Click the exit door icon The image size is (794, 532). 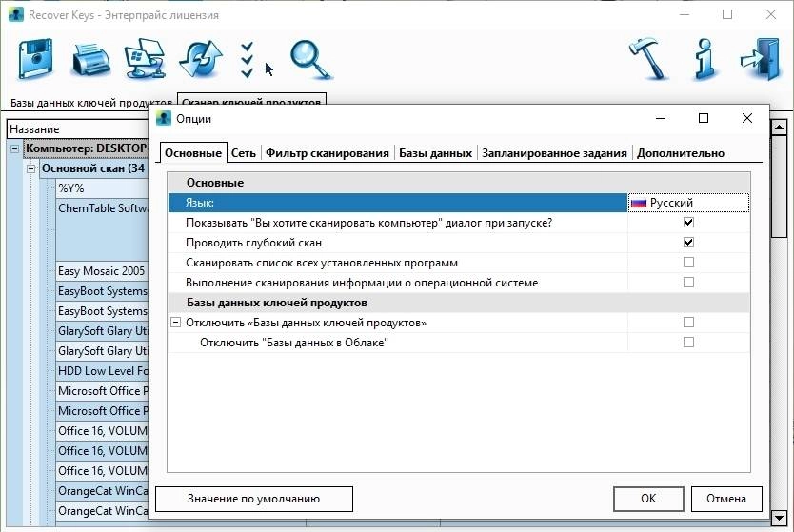pos(760,59)
